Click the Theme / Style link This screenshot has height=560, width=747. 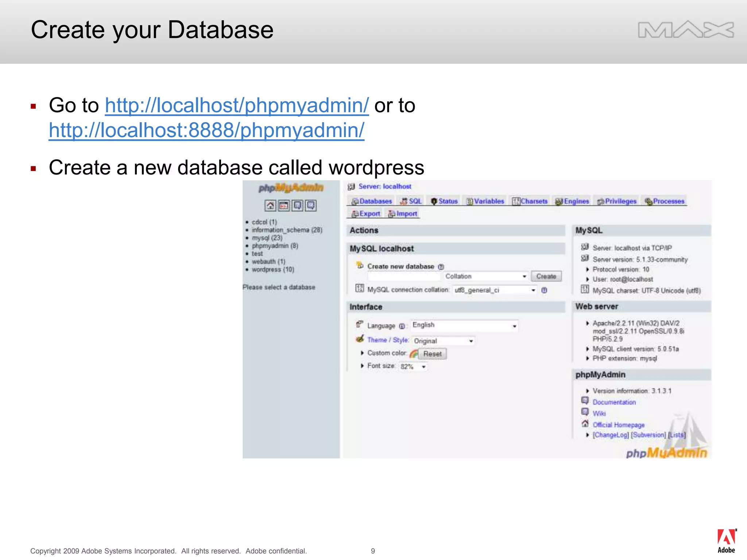(x=388, y=340)
